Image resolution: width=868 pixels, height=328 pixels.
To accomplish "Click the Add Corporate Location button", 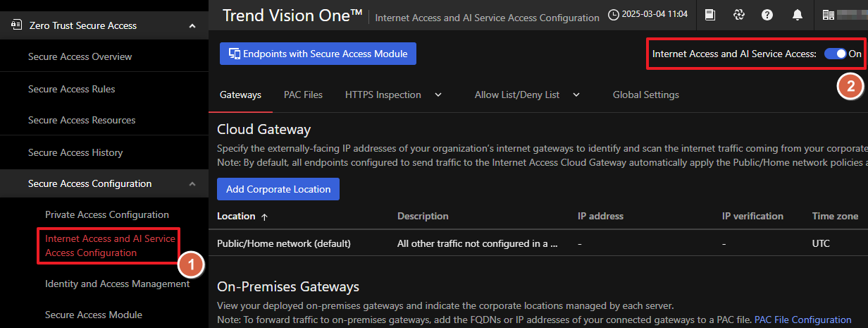I will click(278, 189).
